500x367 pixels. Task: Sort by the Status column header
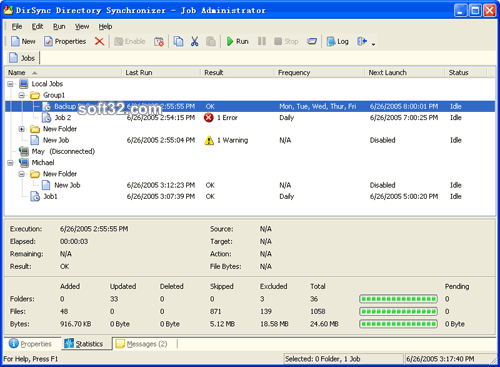click(x=466, y=73)
